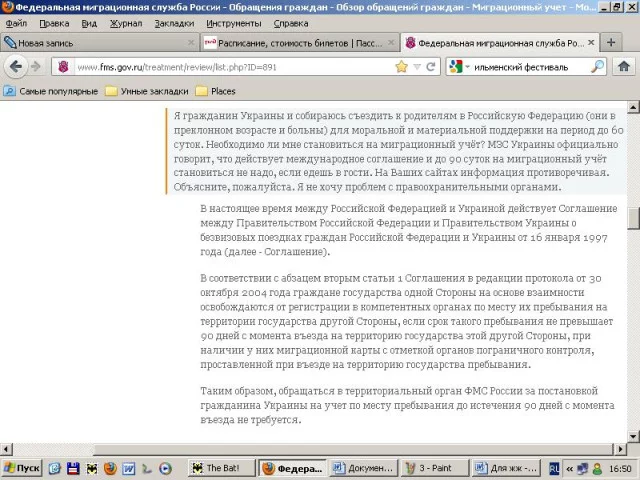Launch Word from quick launch

[129, 468]
